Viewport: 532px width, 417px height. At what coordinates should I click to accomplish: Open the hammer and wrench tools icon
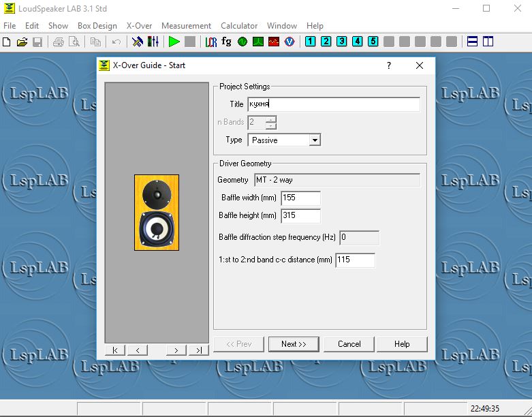click(x=138, y=42)
